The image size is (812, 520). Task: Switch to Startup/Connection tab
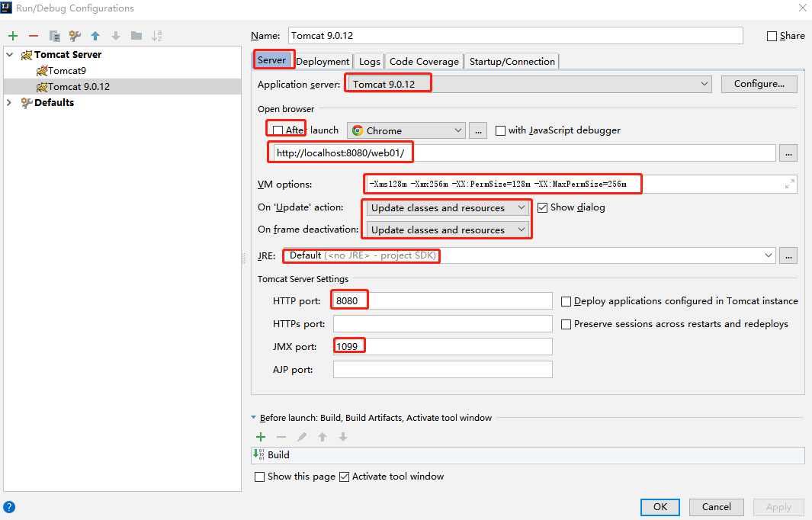(x=512, y=61)
